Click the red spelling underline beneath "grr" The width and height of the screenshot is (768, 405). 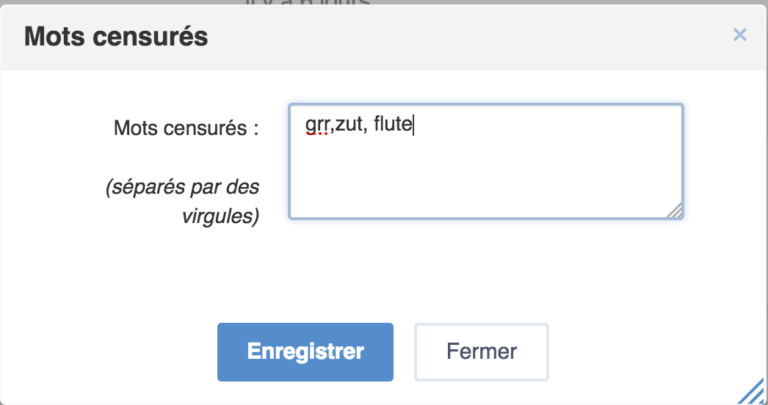point(319,138)
